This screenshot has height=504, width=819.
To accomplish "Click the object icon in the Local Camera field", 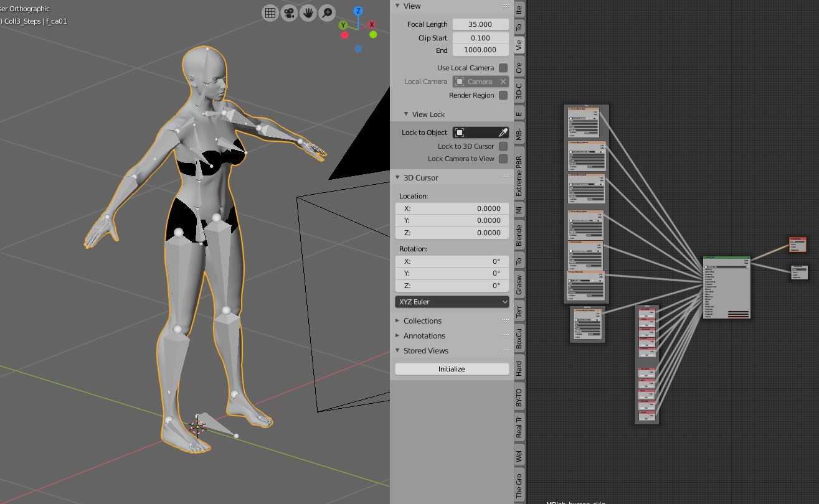I will tap(459, 82).
